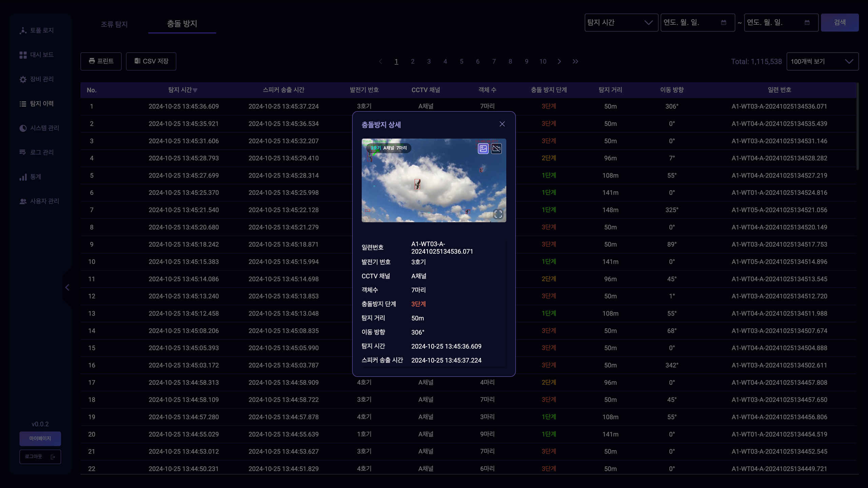Switch to the 조류 탐지 tab
868x488 pixels.
tap(114, 24)
